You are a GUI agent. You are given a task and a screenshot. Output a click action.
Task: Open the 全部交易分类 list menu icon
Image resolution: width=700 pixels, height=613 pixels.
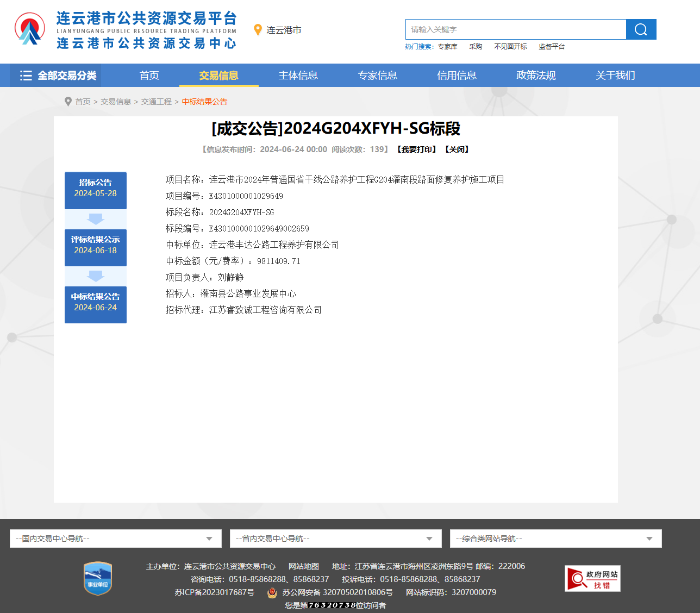coord(26,76)
